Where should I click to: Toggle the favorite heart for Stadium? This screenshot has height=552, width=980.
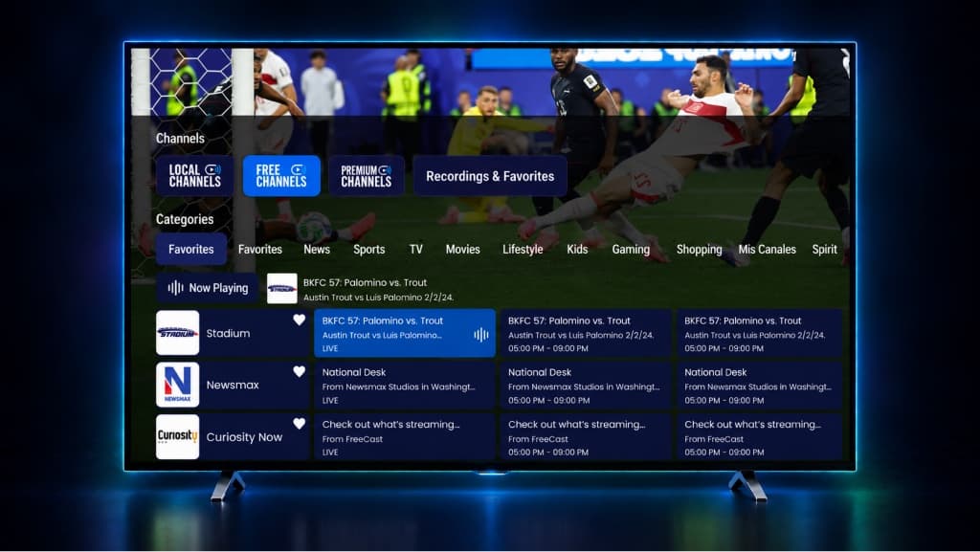pos(300,320)
